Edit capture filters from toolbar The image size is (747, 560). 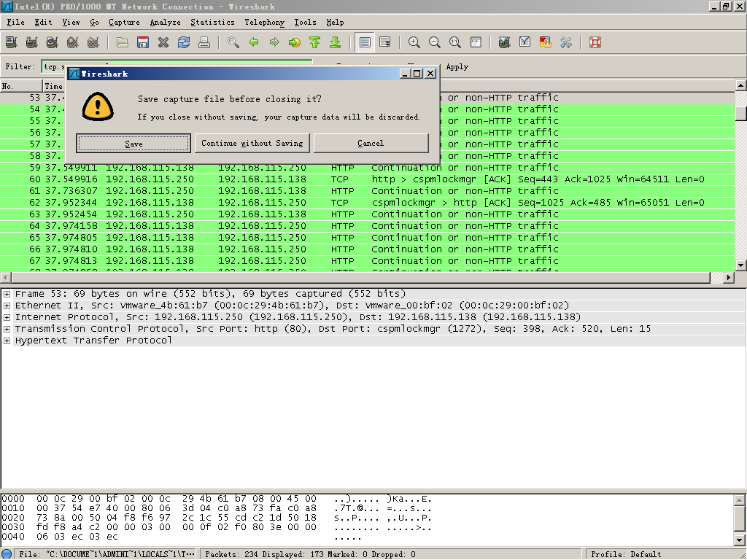[x=505, y=42]
